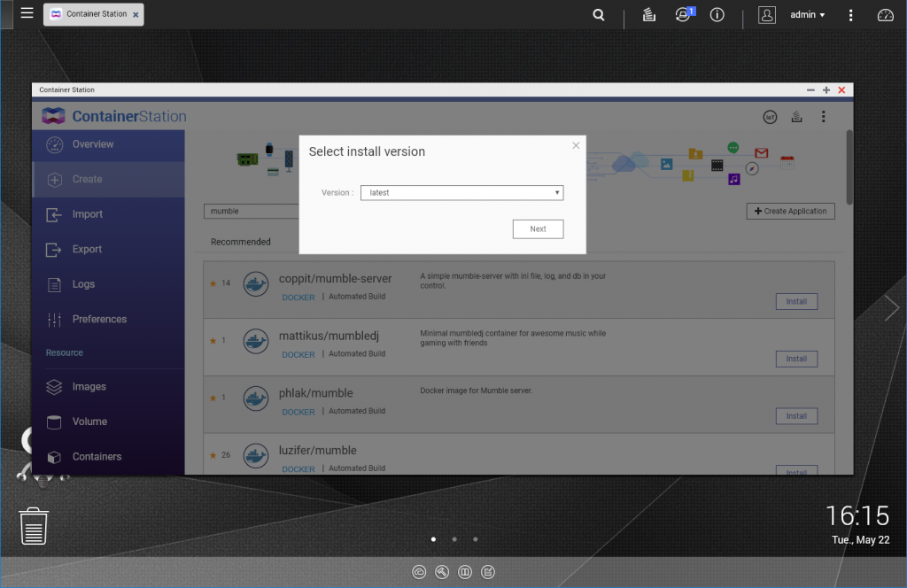
Task: Close the Container Station taskbar tab
Action: click(136, 15)
